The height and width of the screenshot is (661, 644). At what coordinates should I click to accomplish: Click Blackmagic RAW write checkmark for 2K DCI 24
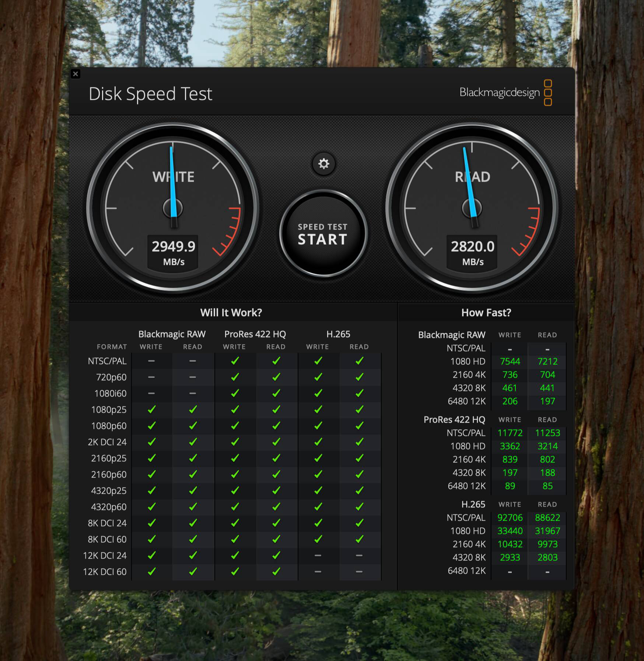(151, 442)
